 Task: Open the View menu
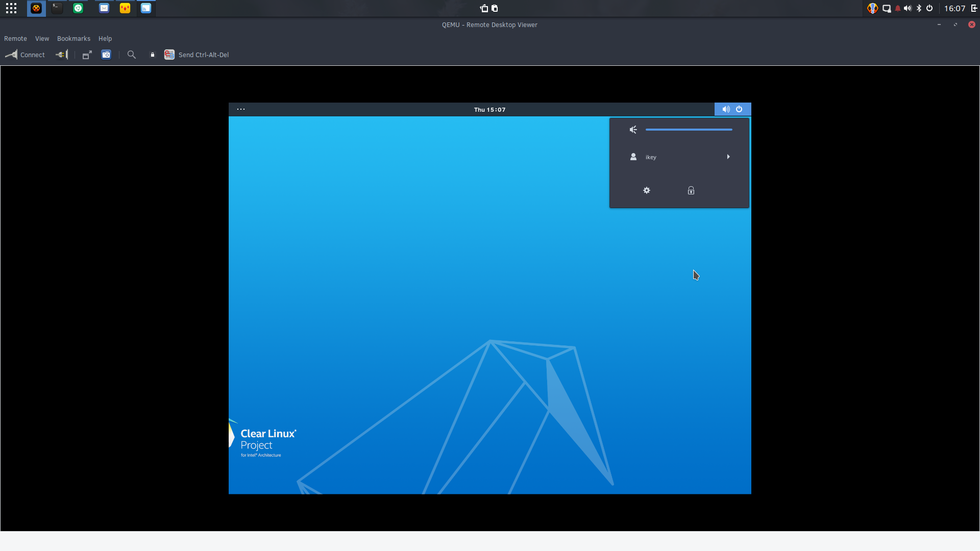click(x=42, y=39)
